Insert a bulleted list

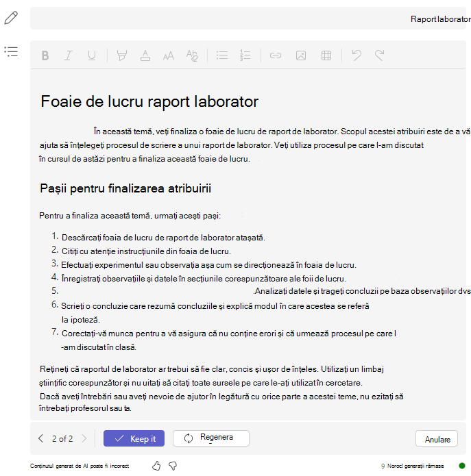click(x=222, y=55)
